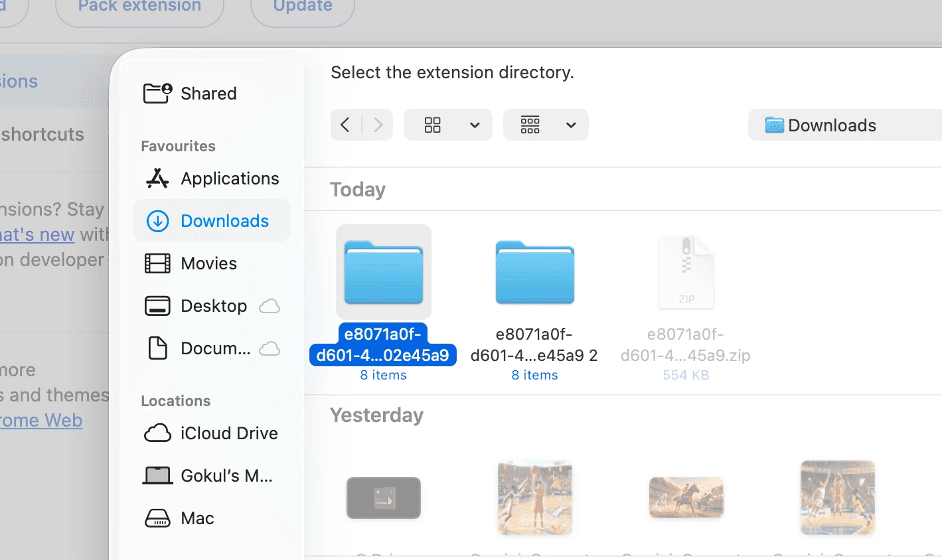Select the second basketball image under Yesterday
The image size is (942, 560).
pyautogui.click(x=535, y=498)
